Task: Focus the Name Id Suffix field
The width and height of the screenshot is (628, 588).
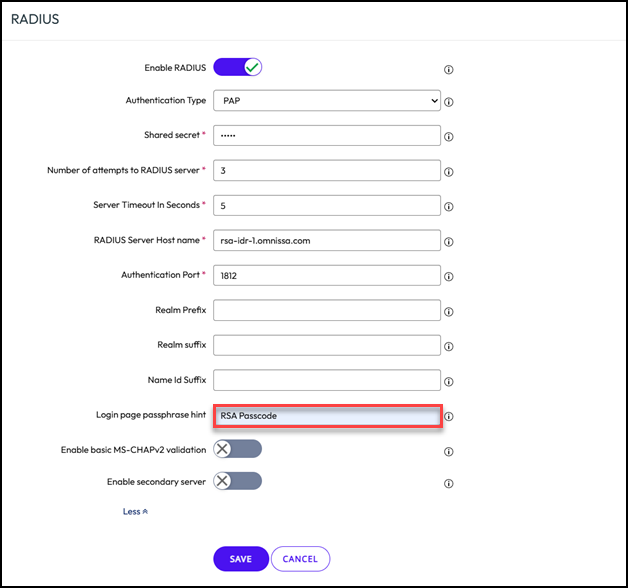Action: point(327,380)
